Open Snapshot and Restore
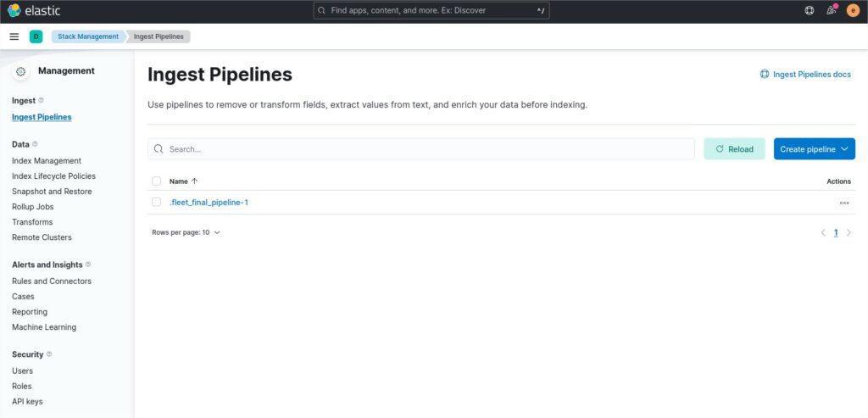This screenshot has width=868, height=418. pos(52,191)
